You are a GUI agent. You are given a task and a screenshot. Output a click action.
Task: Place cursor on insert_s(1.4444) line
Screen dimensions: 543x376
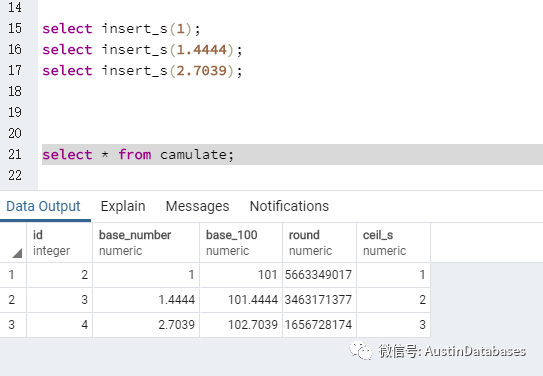142,50
